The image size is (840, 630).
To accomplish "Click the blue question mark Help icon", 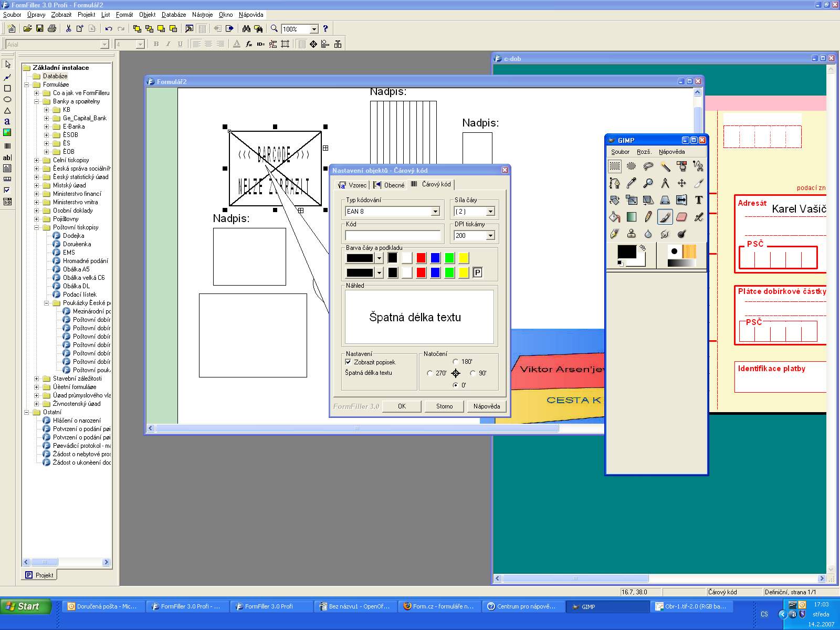I will (325, 28).
